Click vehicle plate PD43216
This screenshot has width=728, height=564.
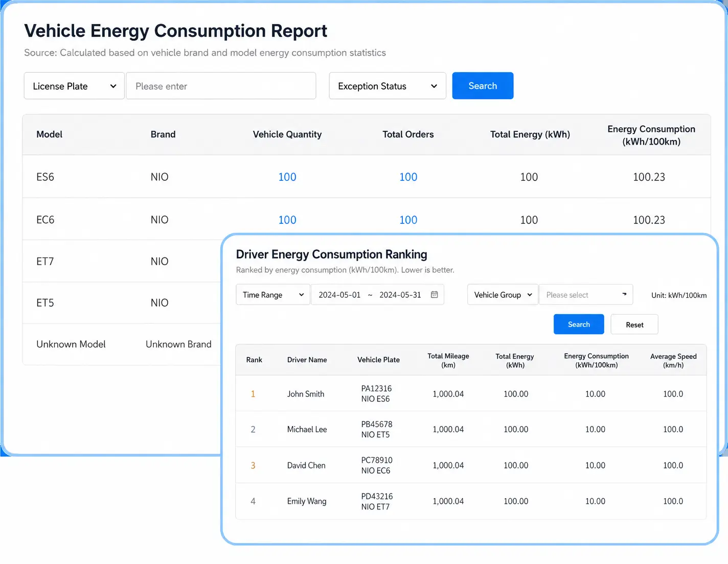(377, 496)
